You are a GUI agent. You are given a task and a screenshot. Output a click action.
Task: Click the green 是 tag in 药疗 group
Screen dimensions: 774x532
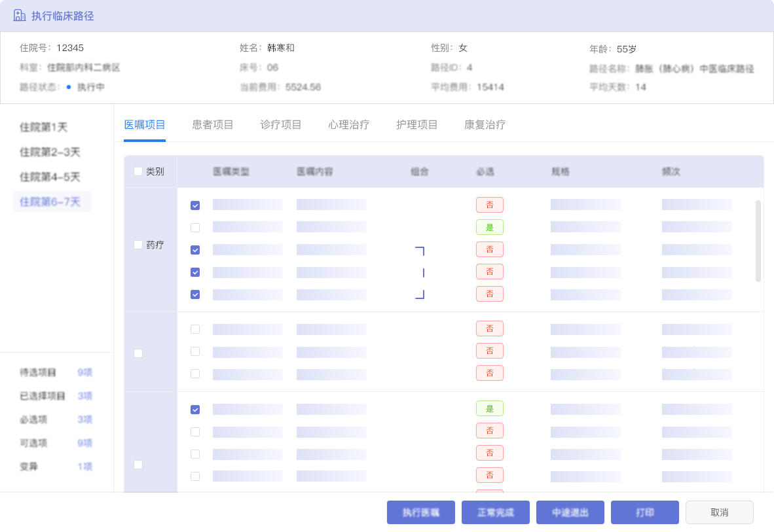tap(489, 228)
